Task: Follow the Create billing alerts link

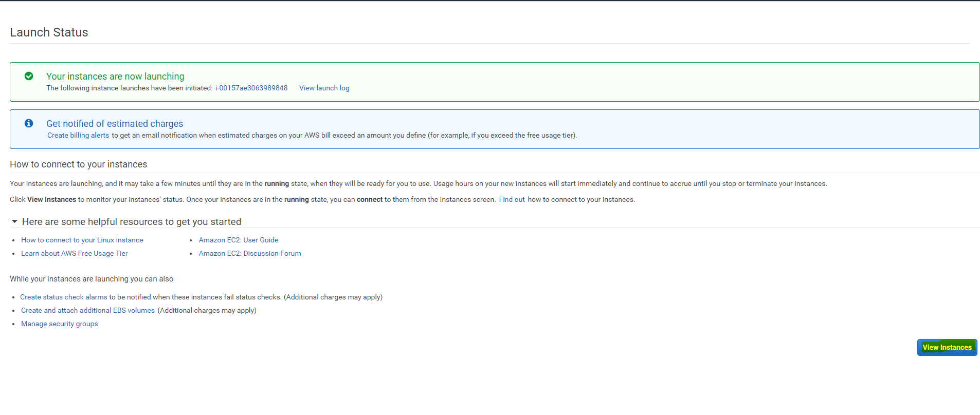Action: [78, 135]
